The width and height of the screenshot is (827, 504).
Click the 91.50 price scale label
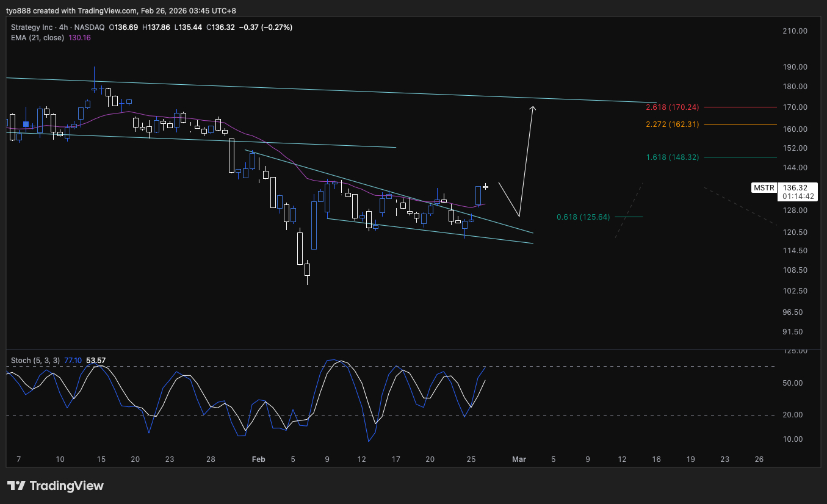796,332
